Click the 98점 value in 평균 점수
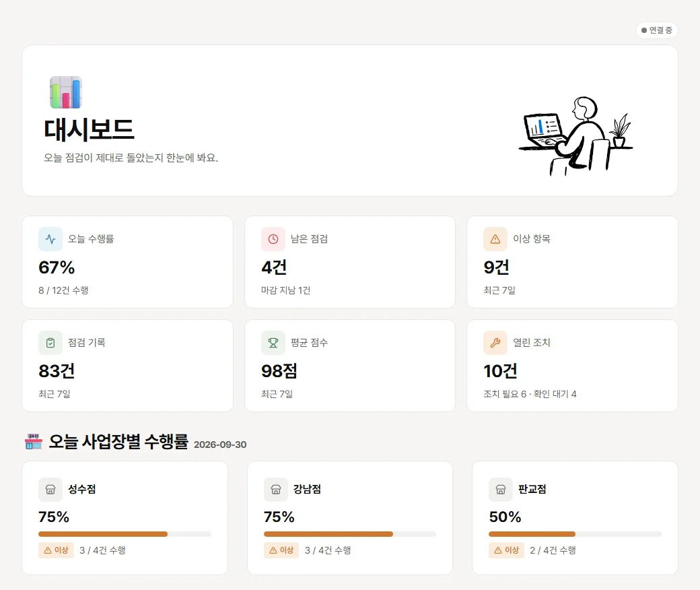 (x=279, y=371)
